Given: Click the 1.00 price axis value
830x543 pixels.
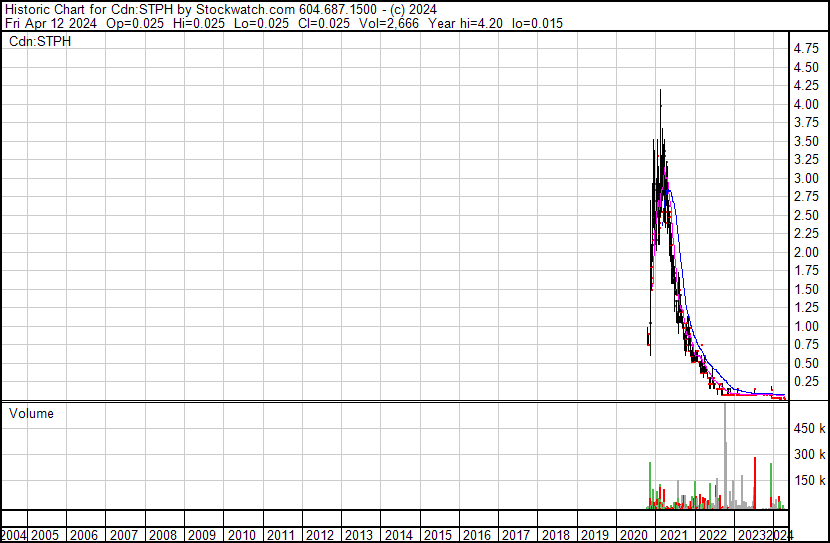Looking at the screenshot, I should (806, 326).
